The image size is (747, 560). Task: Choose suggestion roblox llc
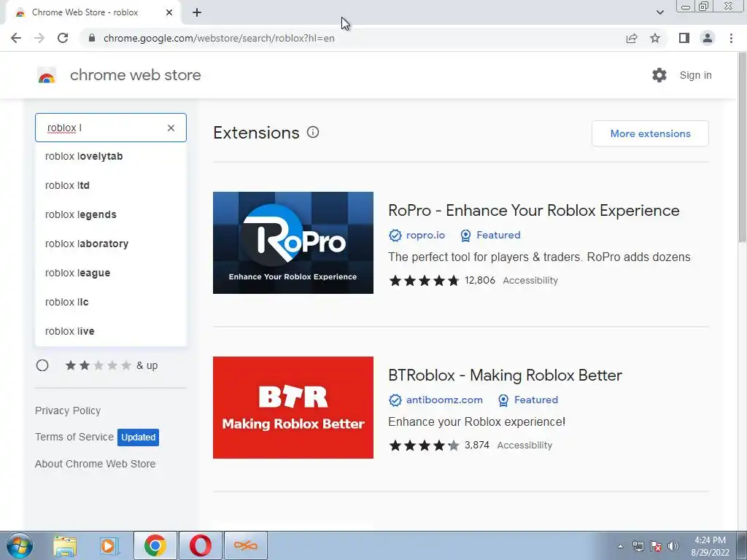[x=111, y=302]
